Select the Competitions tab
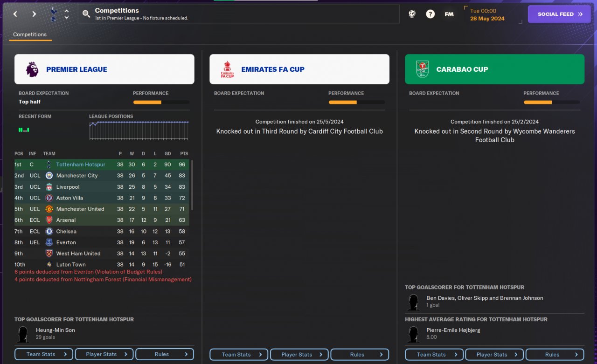This screenshot has height=364, width=597. tap(30, 34)
